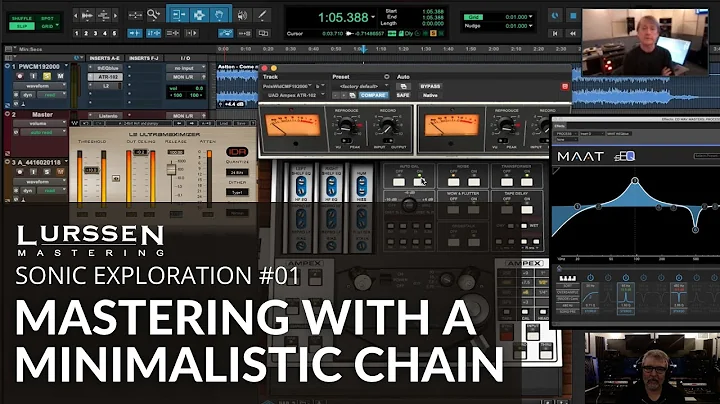Viewport: 720px width, 404px height.
Task: Select the Scrubber speaker tool
Action: click(242, 15)
